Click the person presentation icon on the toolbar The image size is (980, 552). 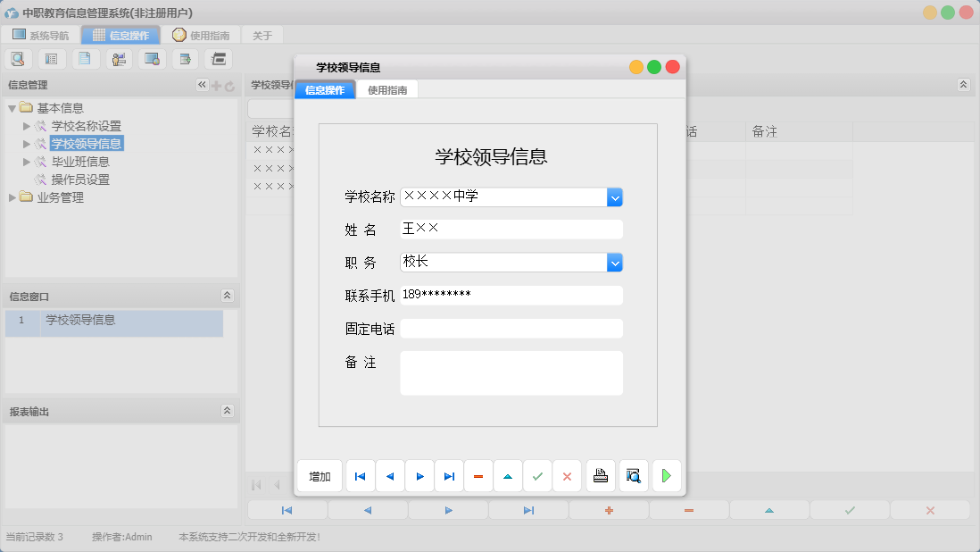coord(118,58)
